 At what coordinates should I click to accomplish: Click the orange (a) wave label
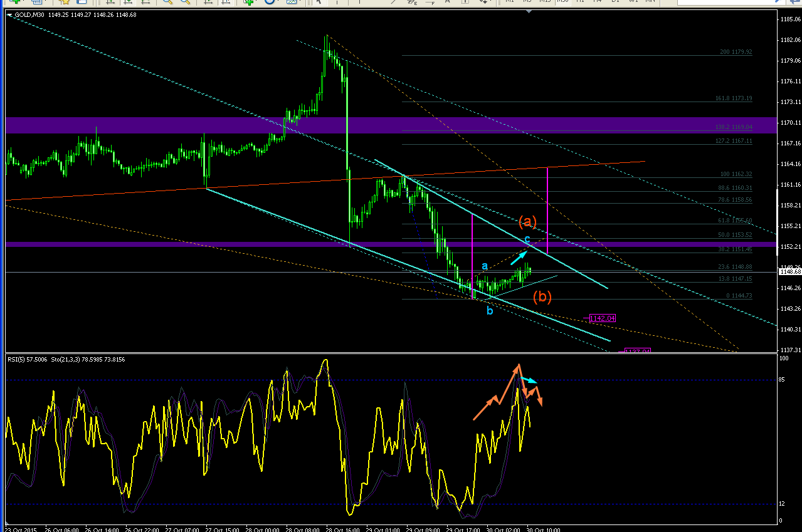pos(527,221)
